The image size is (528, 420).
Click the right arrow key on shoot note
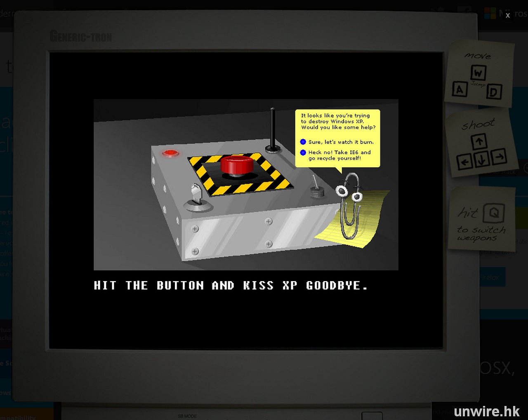(x=498, y=157)
